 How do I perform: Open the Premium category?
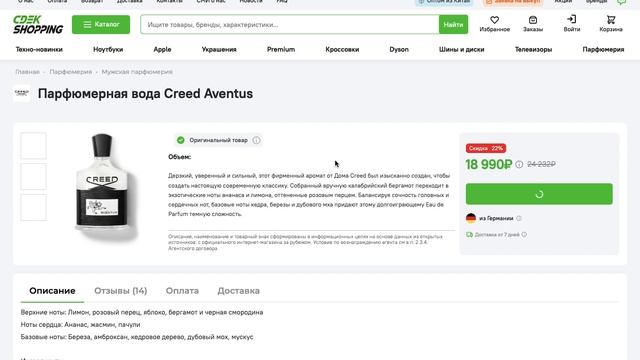tap(281, 49)
